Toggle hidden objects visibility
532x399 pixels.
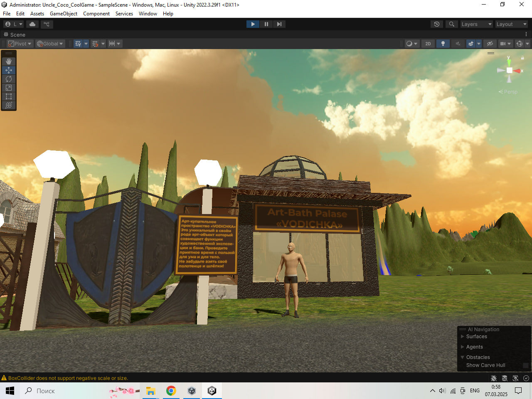coord(490,44)
